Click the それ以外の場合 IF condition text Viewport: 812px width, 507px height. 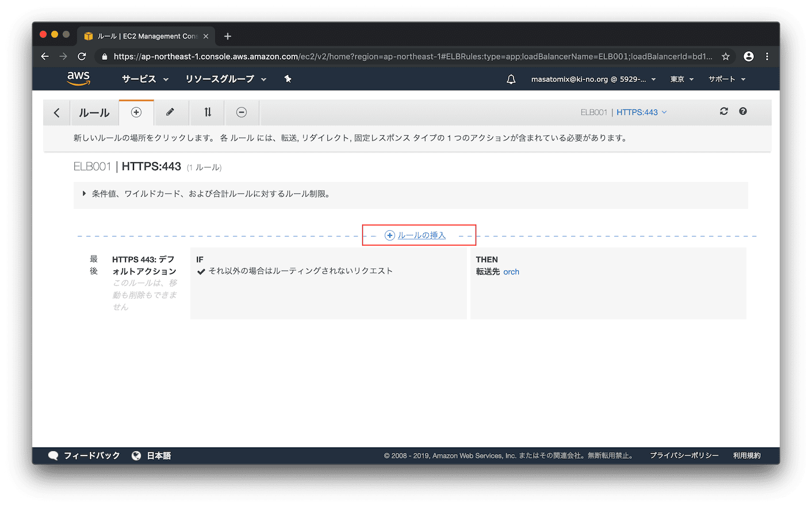pyautogui.click(x=300, y=271)
